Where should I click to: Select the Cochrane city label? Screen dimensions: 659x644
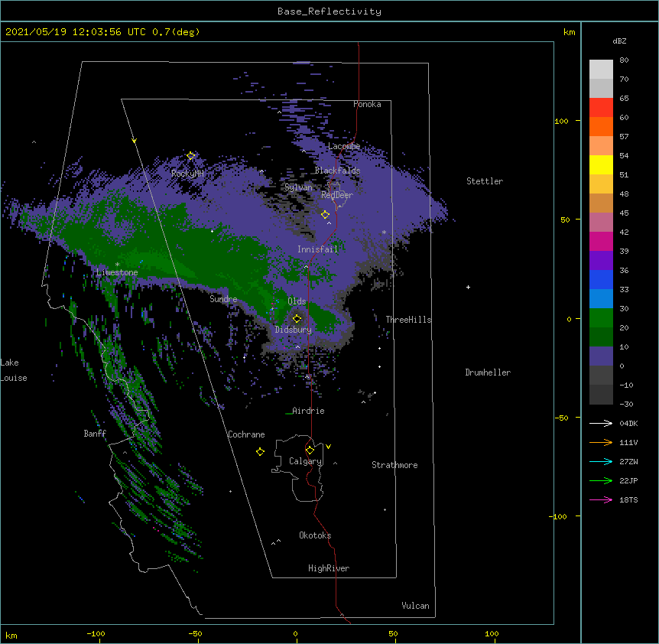coord(246,434)
